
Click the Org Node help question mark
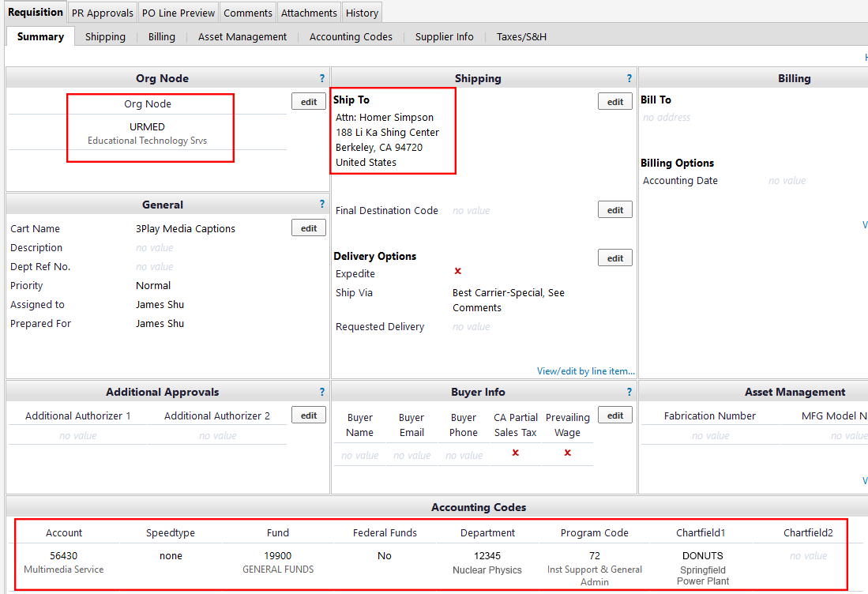tap(322, 78)
